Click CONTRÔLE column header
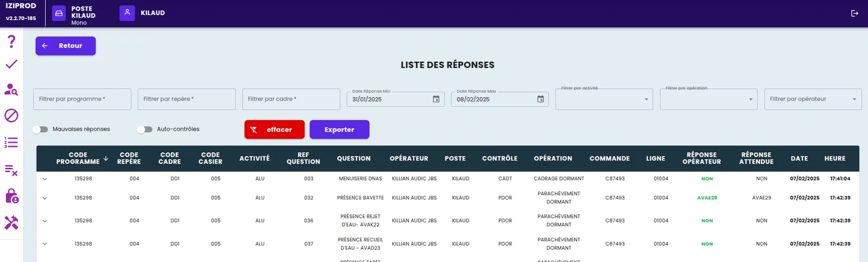 tap(500, 158)
